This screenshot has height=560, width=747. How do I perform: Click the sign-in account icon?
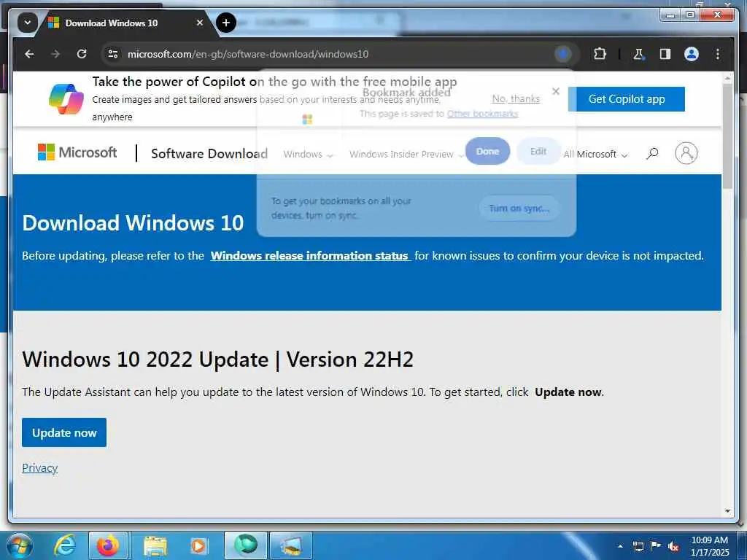coord(686,153)
